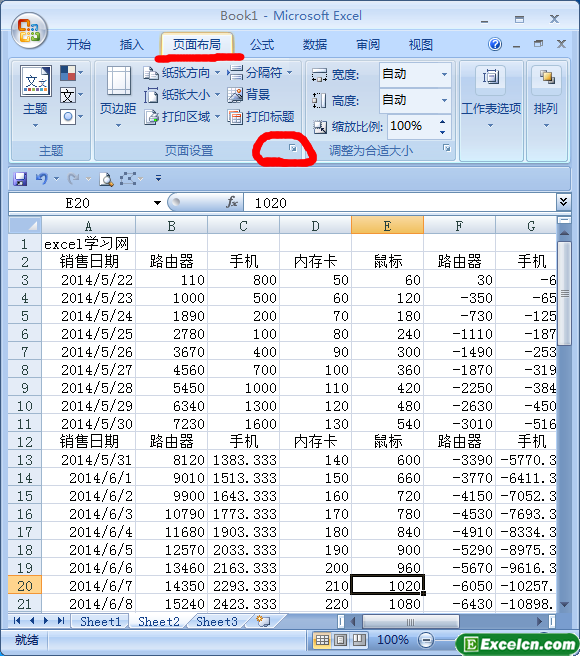Click the Undo arrow icon
Image resolution: width=580 pixels, height=656 pixels.
click(41, 179)
